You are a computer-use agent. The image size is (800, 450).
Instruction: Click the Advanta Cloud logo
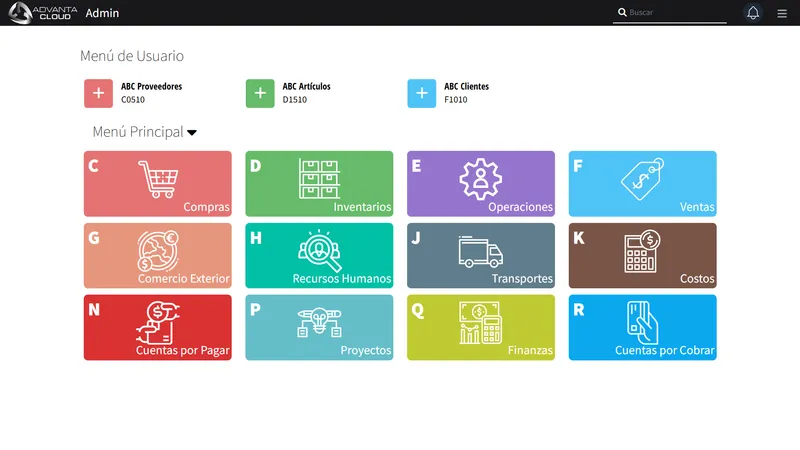[43, 13]
